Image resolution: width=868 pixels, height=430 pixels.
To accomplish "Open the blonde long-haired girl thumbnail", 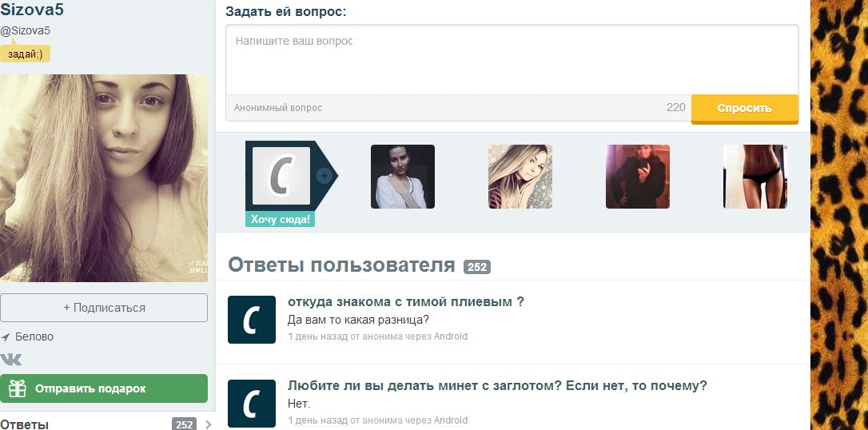I will click(x=520, y=177).
